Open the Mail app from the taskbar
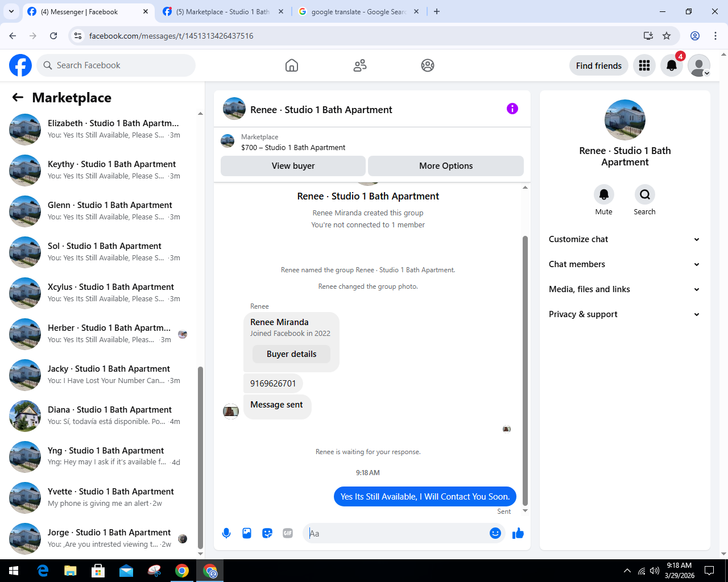728x582 pixels. pos(126,571)
